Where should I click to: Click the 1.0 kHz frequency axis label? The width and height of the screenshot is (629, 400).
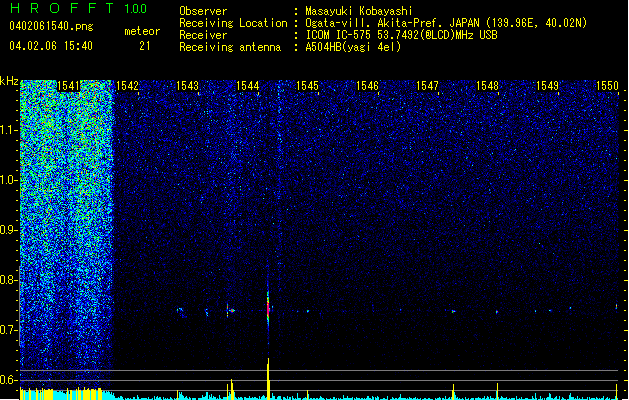point(9,180)
